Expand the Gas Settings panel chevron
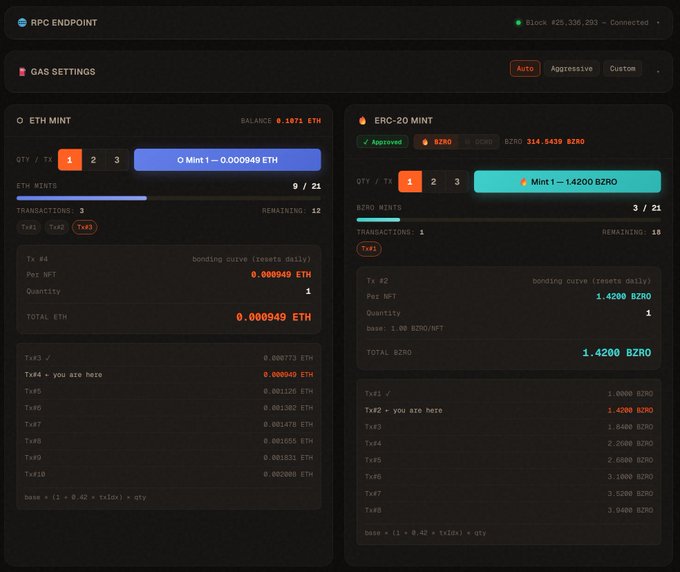Viewport: 680px width, 572px height. pyautogui.click(x=658, y=72)
